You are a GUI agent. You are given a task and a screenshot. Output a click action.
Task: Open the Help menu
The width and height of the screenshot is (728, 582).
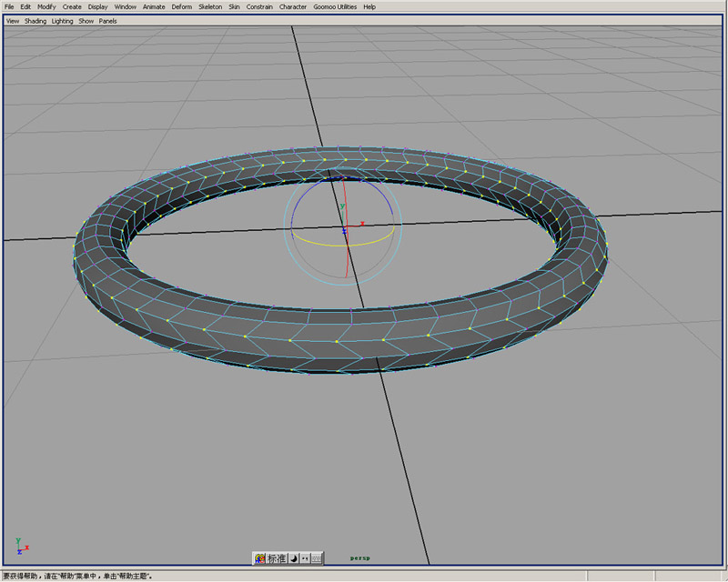369,7
